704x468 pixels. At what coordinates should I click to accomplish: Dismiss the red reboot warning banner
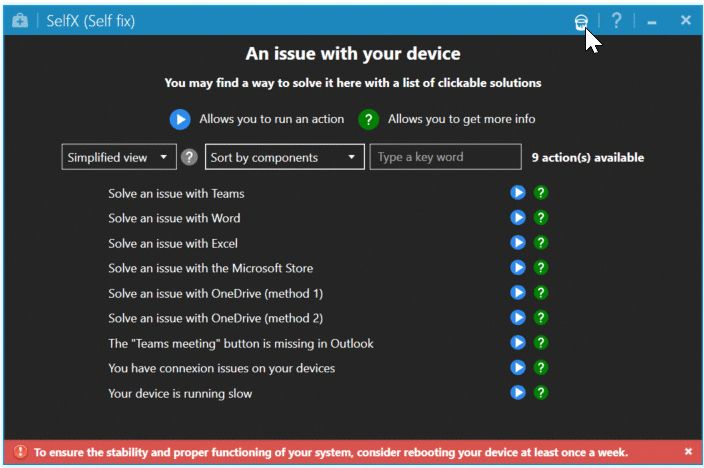point(688,451)
